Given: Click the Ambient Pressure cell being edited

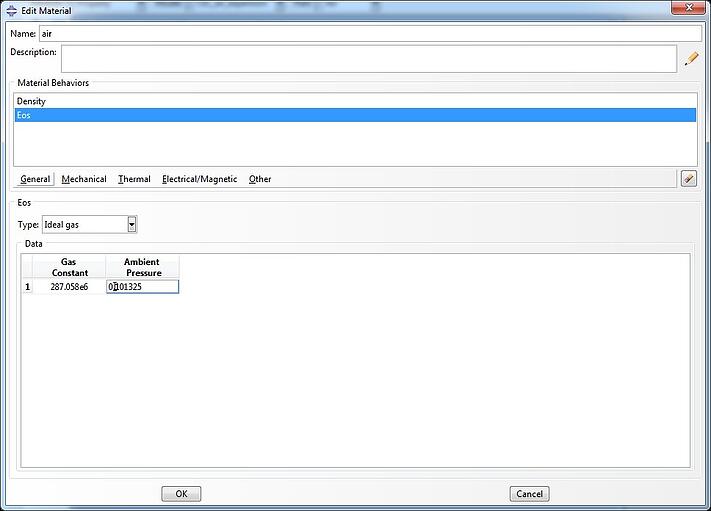Looking at the screenshot, I should pyautogui.click(x=142, y=287).
